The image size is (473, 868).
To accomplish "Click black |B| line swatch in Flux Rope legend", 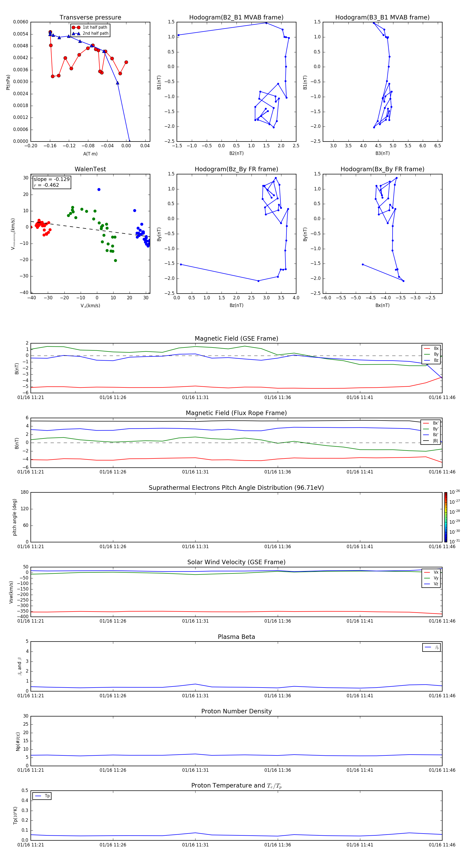I will pos(426,441).
